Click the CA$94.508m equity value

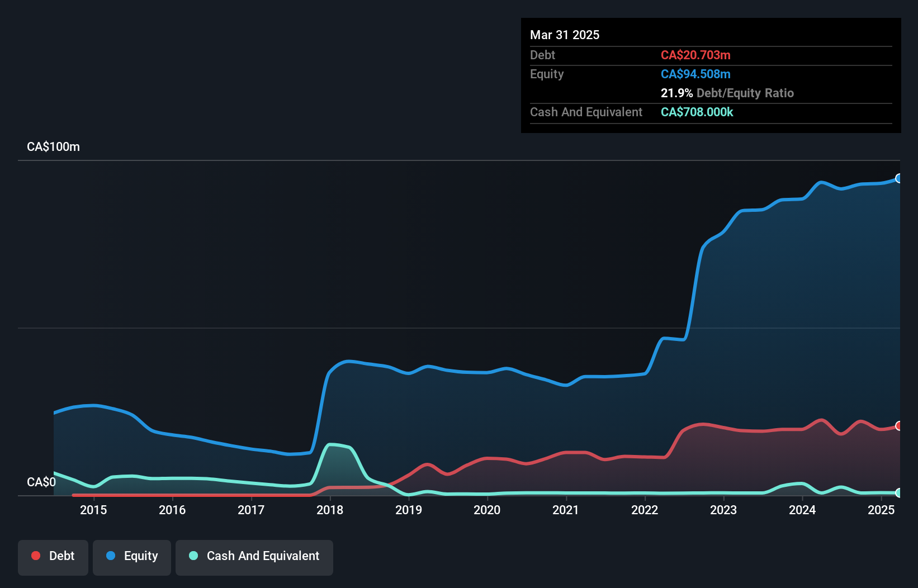[695, 74]
